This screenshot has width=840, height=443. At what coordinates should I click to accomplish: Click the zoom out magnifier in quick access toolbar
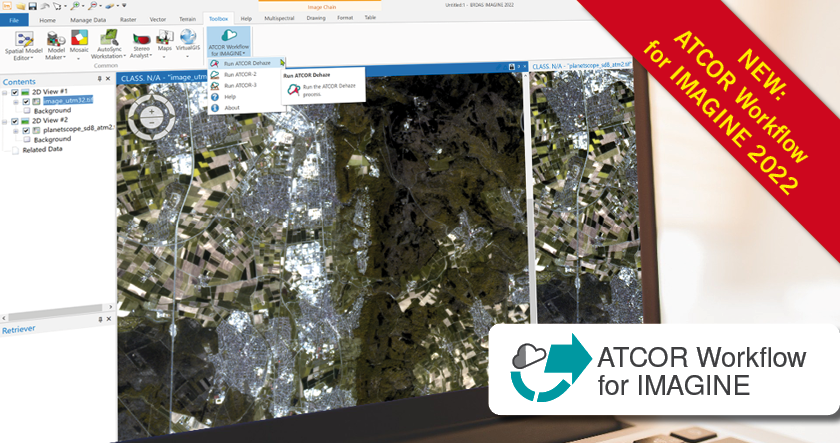pyautogui.click(x=92, y=6)
